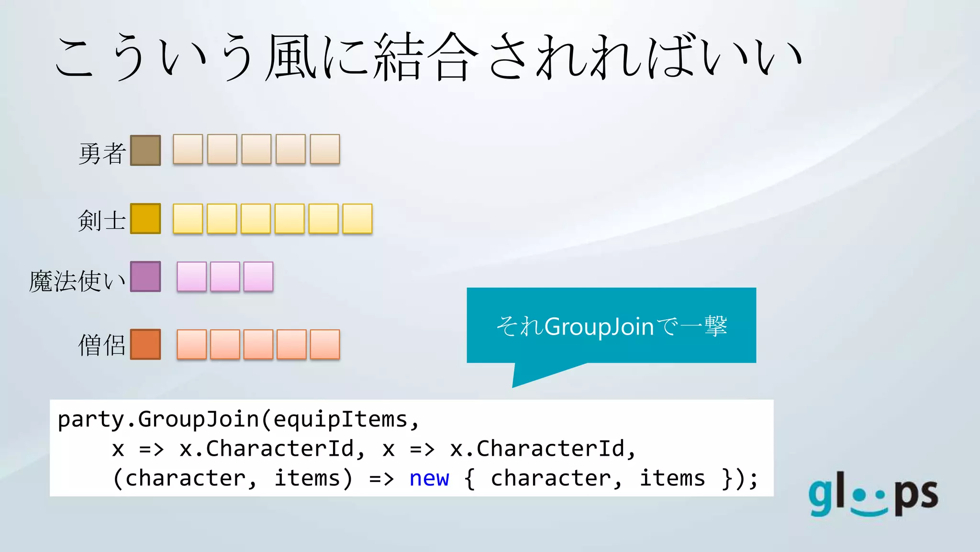Viewport: 980px width, 552px height.
Task: Click the blue 'new' keyword in code
Action: (429, 478)
